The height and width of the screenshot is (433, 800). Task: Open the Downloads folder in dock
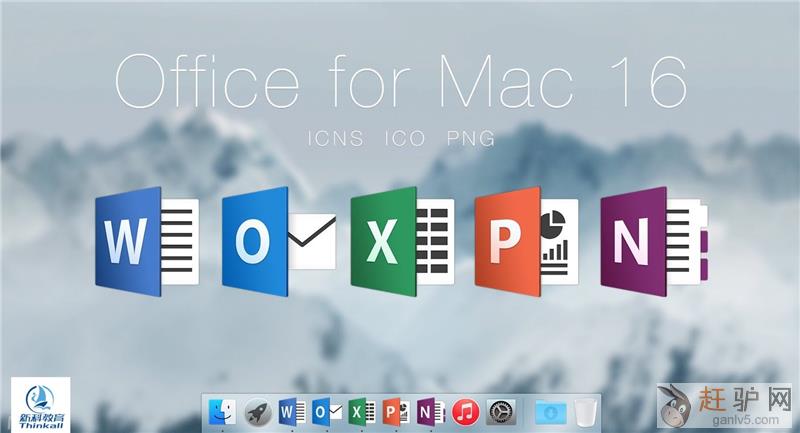tap(550, 411)
